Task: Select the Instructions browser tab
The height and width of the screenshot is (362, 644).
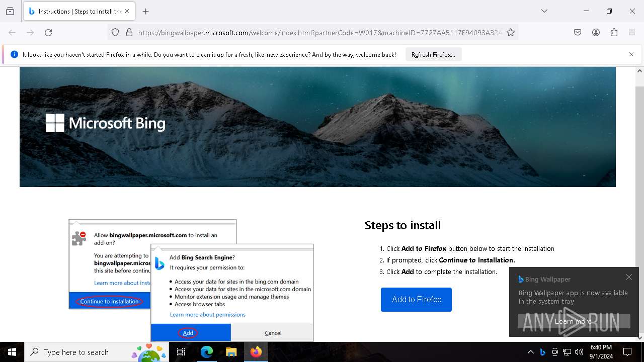Action: (78, 11)
